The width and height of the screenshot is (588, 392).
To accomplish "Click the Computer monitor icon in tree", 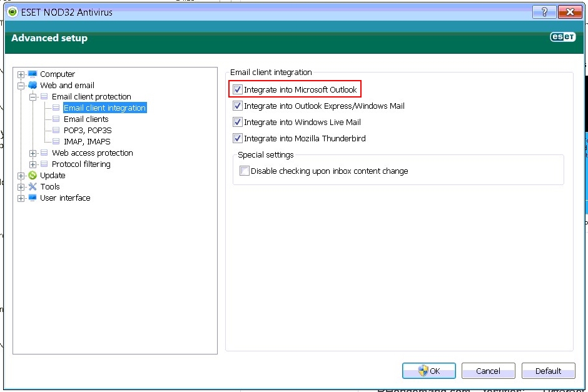I will click(x=33, y=74).
